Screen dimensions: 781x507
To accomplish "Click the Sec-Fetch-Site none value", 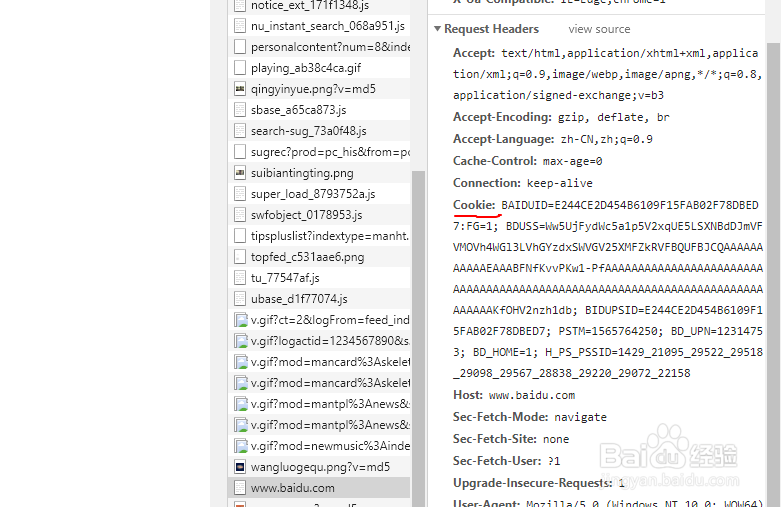I will pos(556,439).
